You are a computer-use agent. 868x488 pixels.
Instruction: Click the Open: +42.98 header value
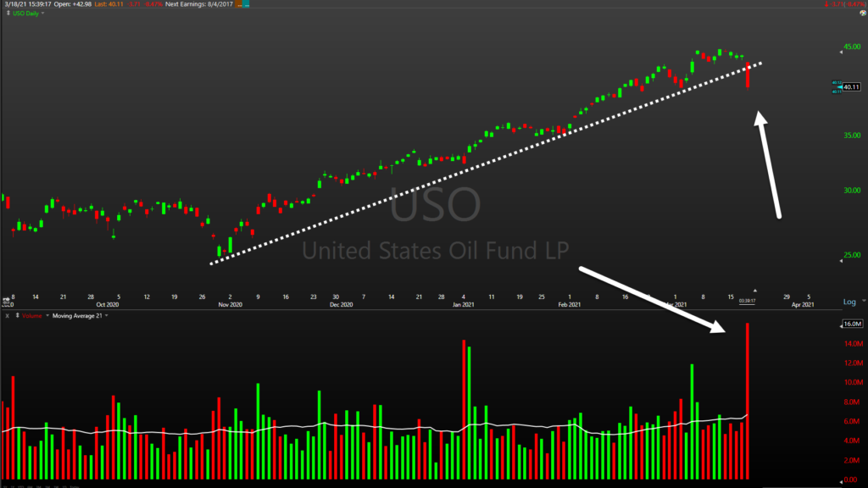[73, 4]
